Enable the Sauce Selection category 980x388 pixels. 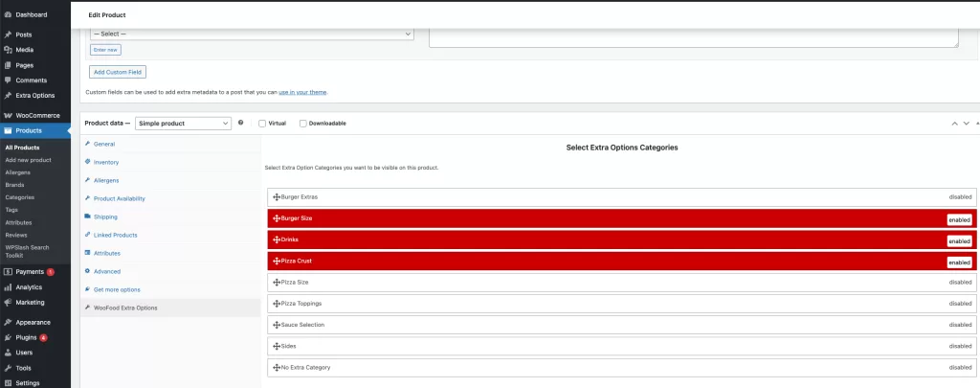960,325
